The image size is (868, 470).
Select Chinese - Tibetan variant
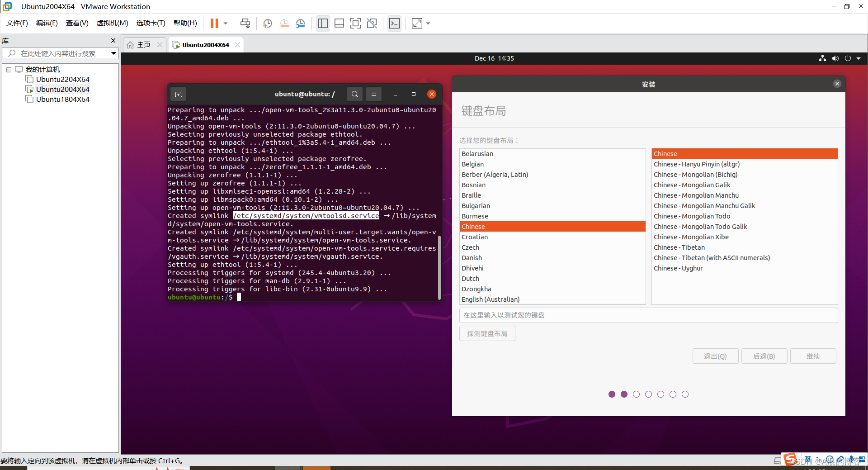pos(745,247)
